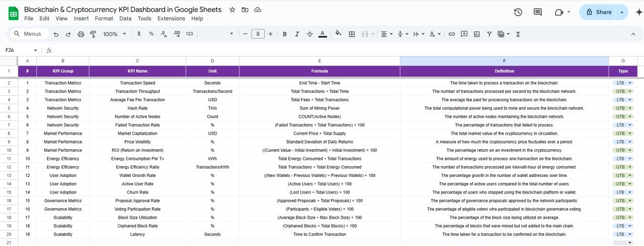Collapse the toolbar with chevron
Screen dimensions: 644x246
click(x=633, y=34)
